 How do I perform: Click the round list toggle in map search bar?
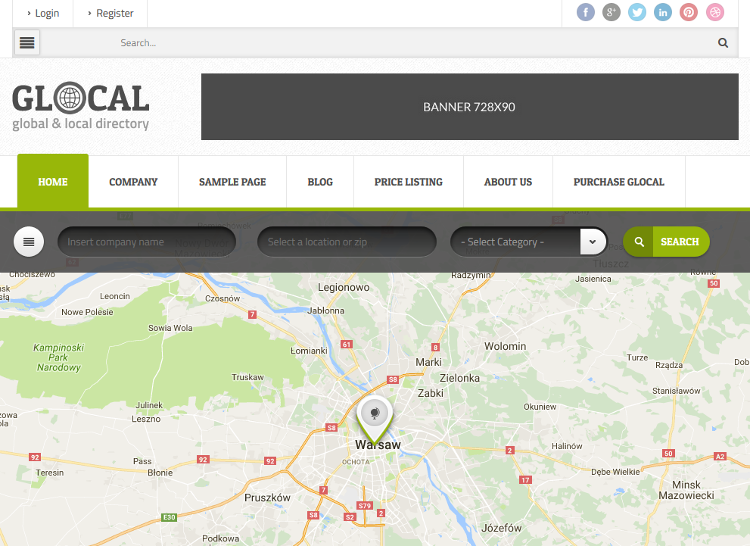pyautogui.click(x=29, y=242)
